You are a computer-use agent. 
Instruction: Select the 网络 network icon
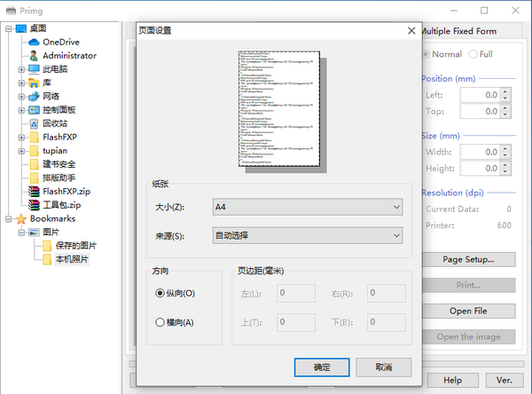(34, 96)
